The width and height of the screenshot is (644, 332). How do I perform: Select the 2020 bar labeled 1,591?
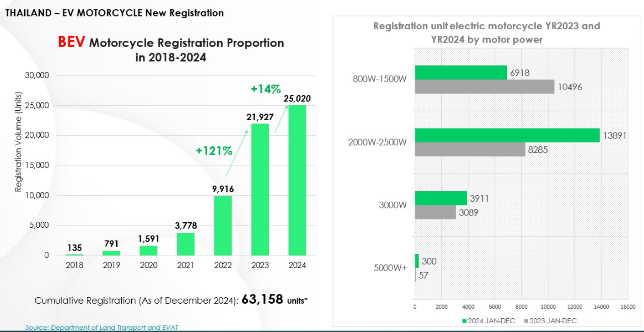click(x=148, y=251)
